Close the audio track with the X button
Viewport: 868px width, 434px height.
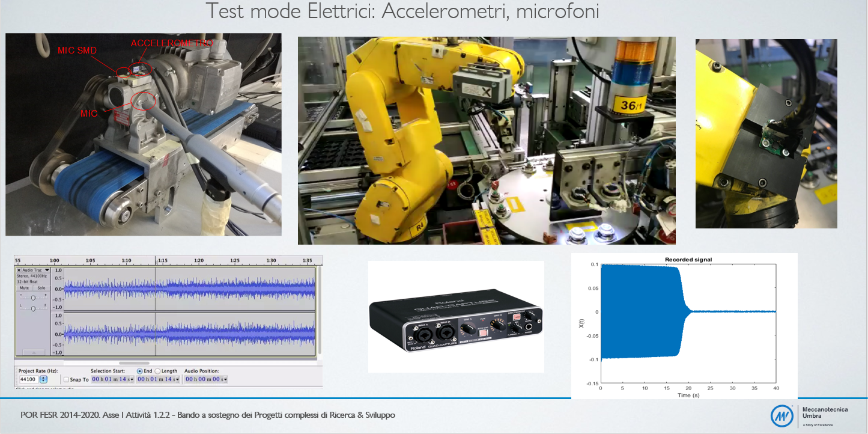point(19,270)
